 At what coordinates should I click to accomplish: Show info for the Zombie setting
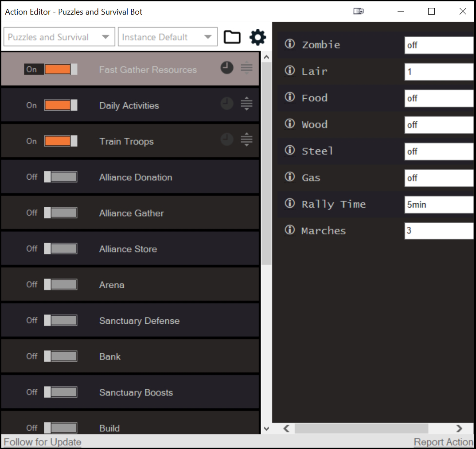coord(289,44)
